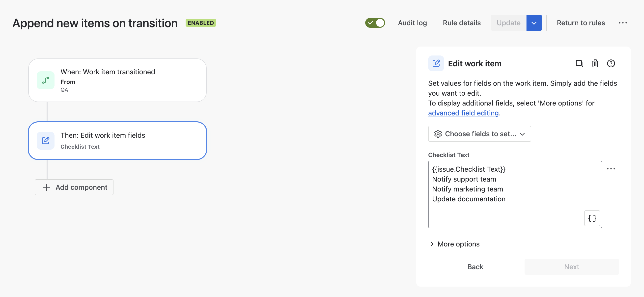Image resolution: width=644 pixels, height=297 pixels.
Task: Click the Edit work item pencil icon
Action: (436, 63)
